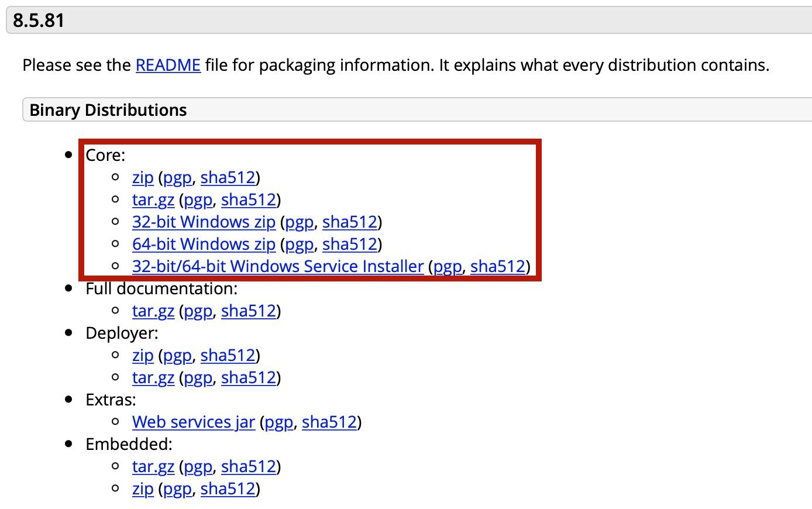Get the 32-bit/64-bit Windows Service Installer
This screenshot has width=812, height=509.
[x=278, y=266]
